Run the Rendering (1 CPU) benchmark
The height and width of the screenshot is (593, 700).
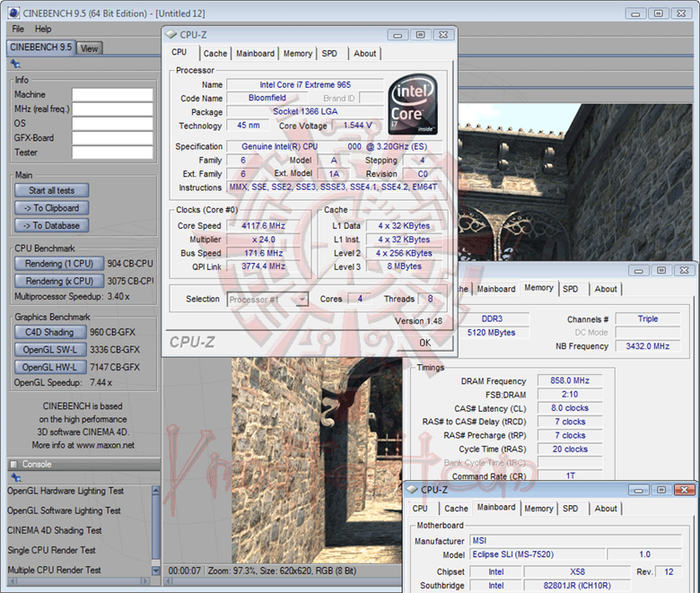(x=59, y=264)
